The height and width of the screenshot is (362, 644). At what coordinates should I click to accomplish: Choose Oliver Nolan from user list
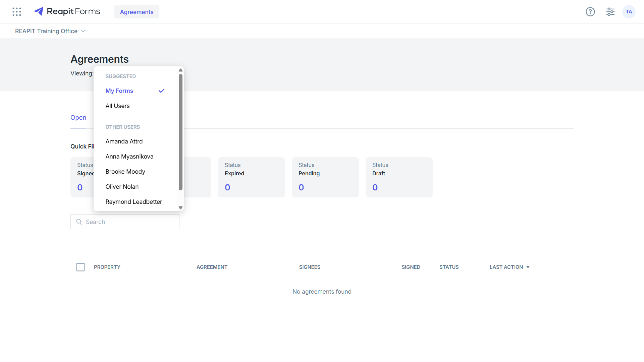coord(136,187)
